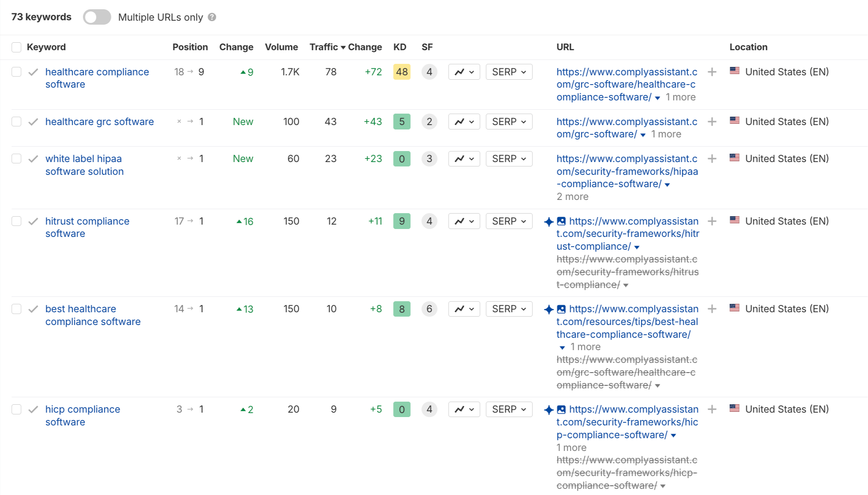Viewport: 868px width, 495px height.
Task: Sort table by Volume column
Action: (x=281, y=47)
